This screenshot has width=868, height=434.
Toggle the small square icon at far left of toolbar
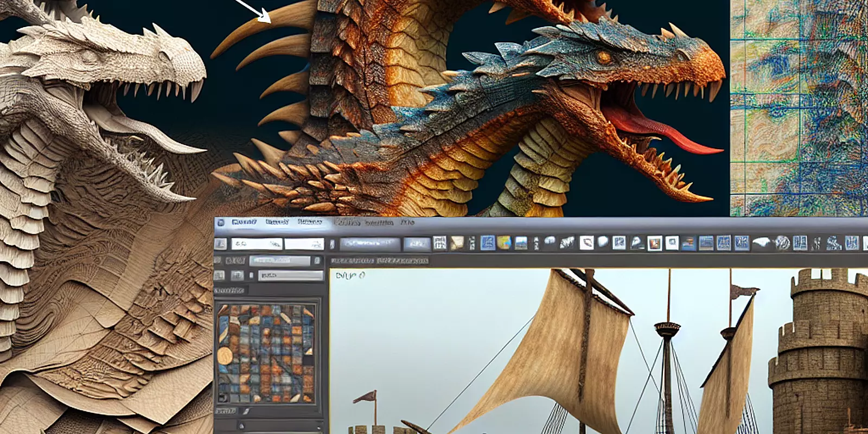click(x=221, y=244)
